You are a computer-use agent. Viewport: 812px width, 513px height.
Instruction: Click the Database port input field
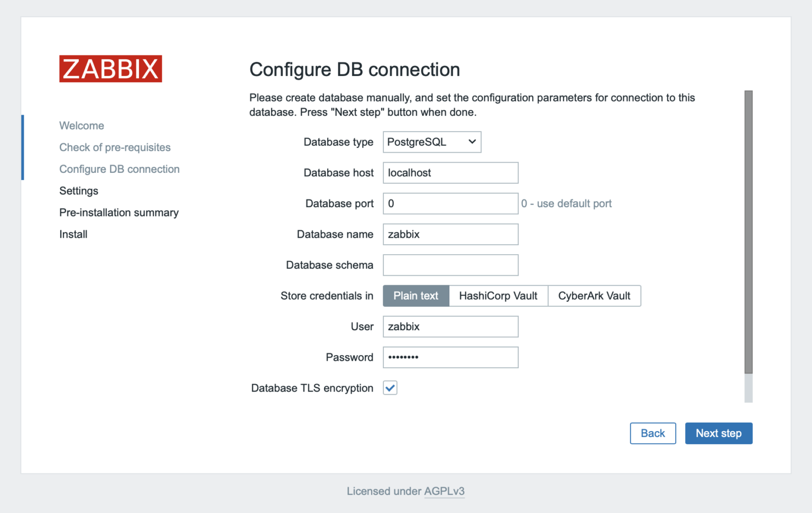click(x=450, y=203)
